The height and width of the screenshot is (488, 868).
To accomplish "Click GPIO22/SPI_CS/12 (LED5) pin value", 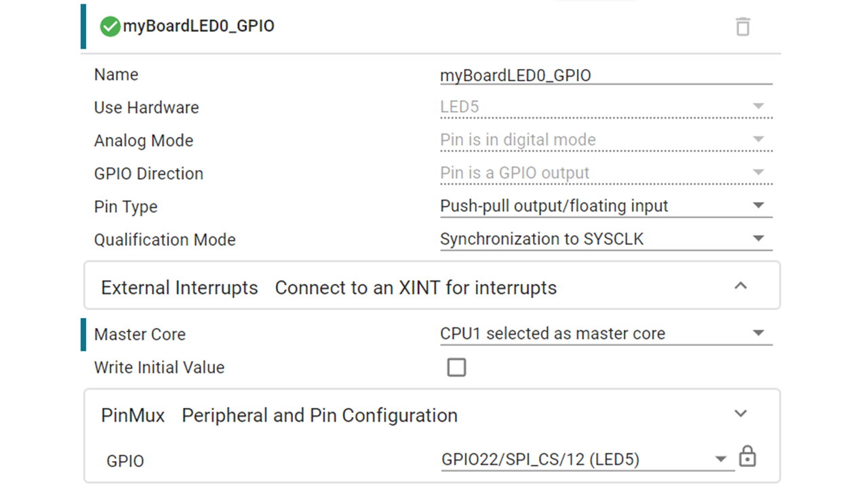I will [540, 459].
